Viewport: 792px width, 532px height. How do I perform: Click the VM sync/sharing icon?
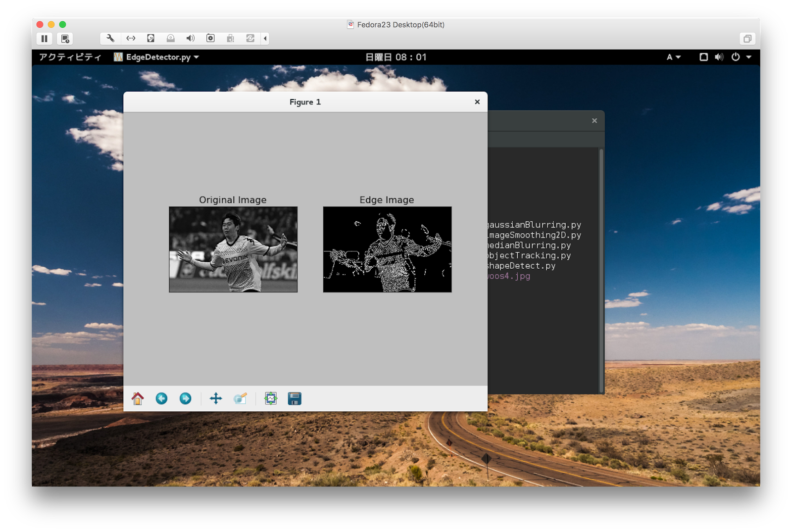pos(250,38)
